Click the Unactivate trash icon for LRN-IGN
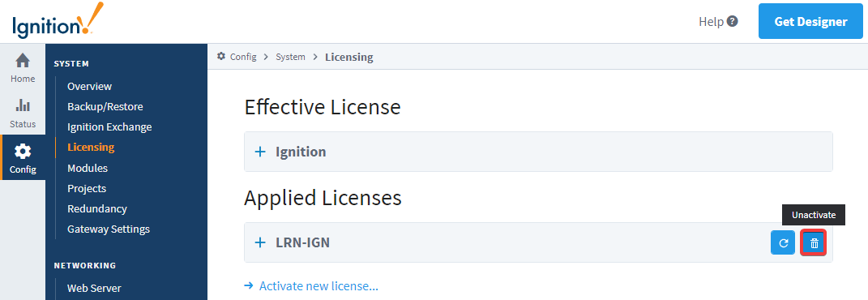Image resolution: width=868 pixels, height=300 pixels. (814, 243)
